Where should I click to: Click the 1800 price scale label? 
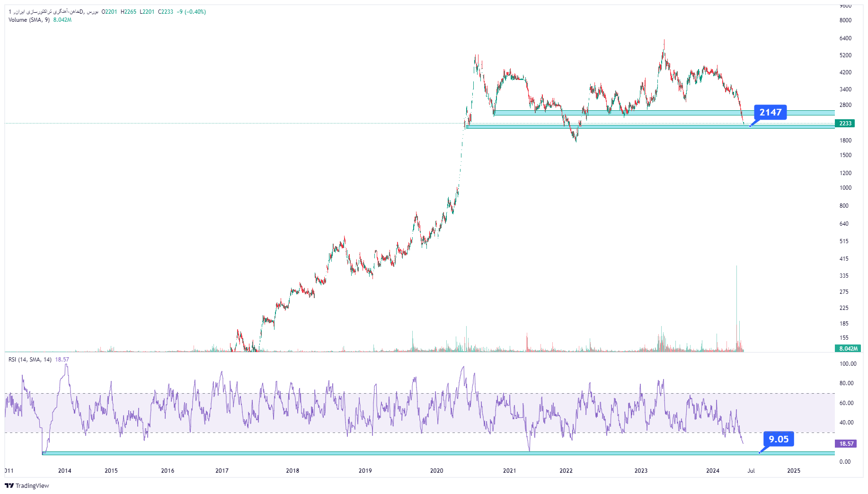click(x=845, y=141)
